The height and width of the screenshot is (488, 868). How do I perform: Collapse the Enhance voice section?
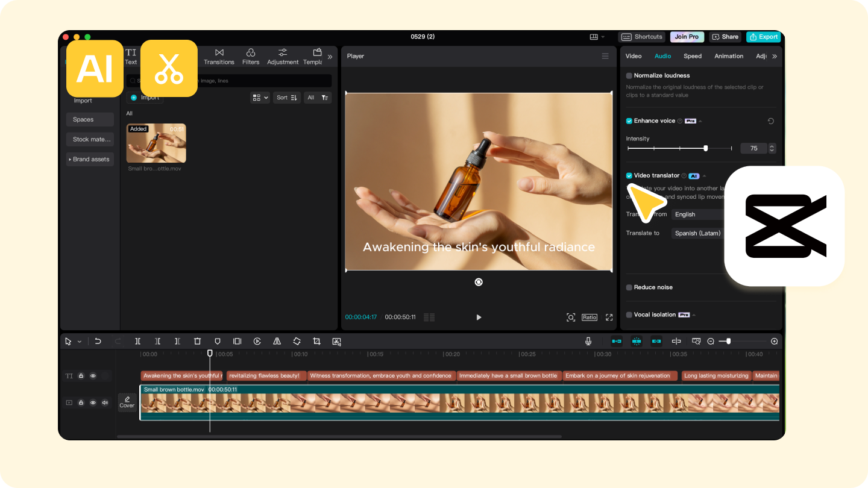[700, 121]
